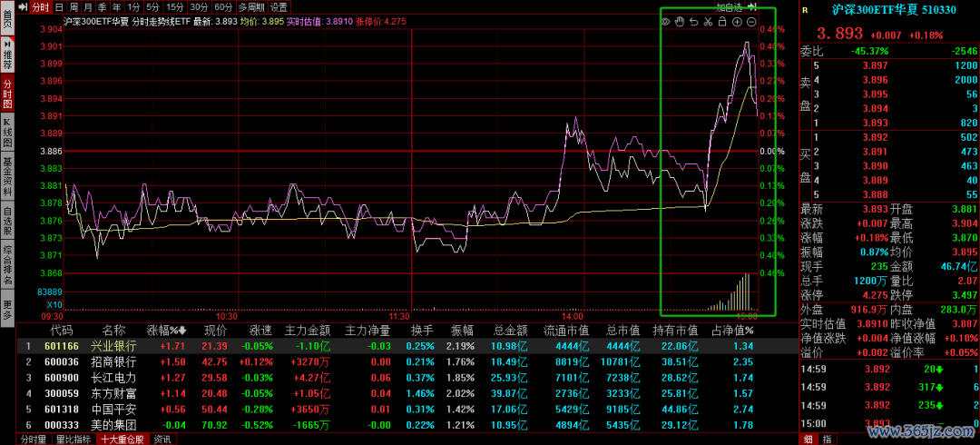Add stock to watchlist via 加自选
Viewport: 980px width, 445px height.
(729, 7)
